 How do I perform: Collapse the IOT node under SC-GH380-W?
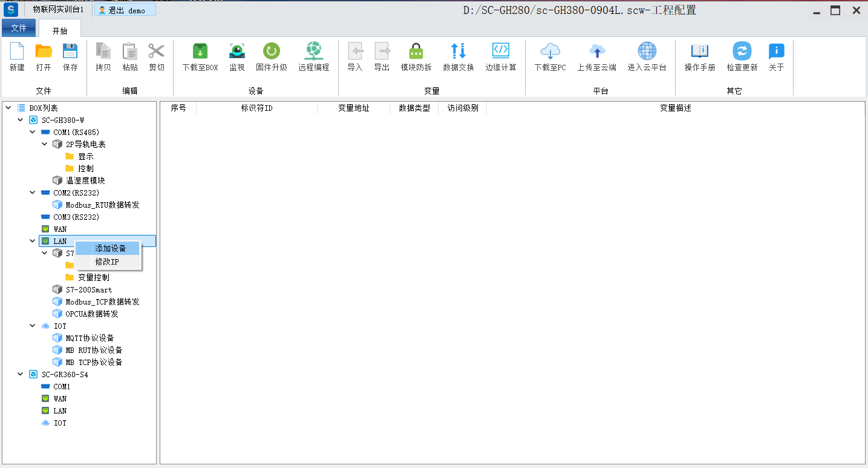click(33, 326)
